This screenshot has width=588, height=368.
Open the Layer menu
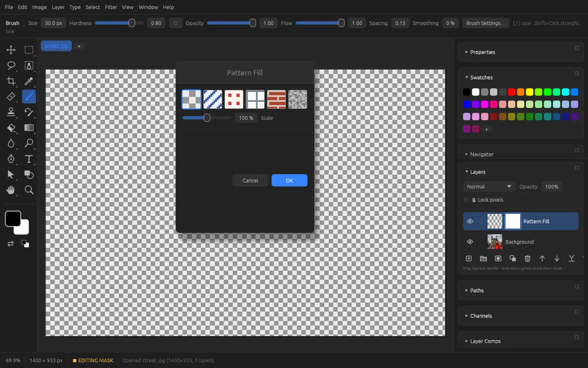(58, 7)
